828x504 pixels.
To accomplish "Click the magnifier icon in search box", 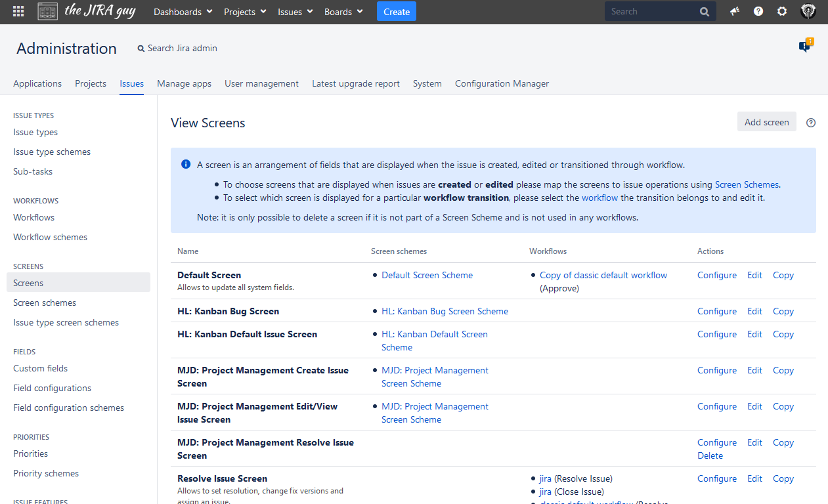I will click(705, 12).
